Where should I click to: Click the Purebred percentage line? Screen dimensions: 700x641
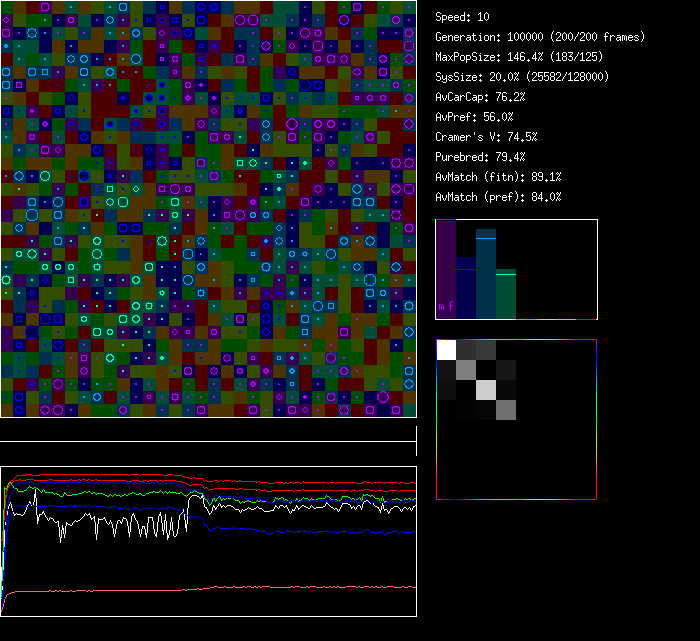click(x=477, y=157)
